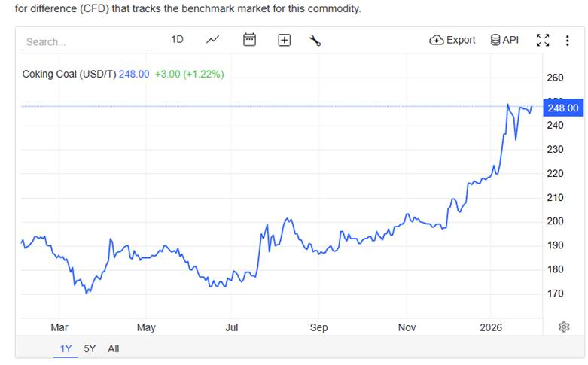Screen dimensions: 588x365
Task: Open the calendar date range picker
Action: 250,40
